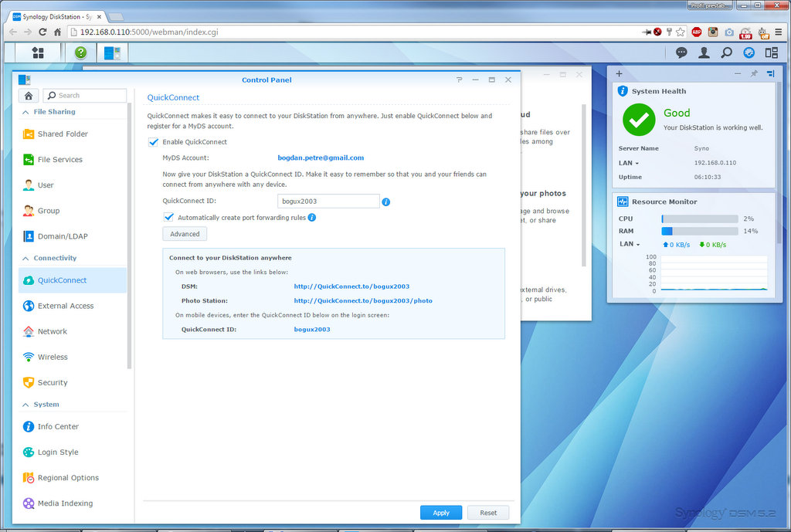Pin the widget panel

click(754, 73)
